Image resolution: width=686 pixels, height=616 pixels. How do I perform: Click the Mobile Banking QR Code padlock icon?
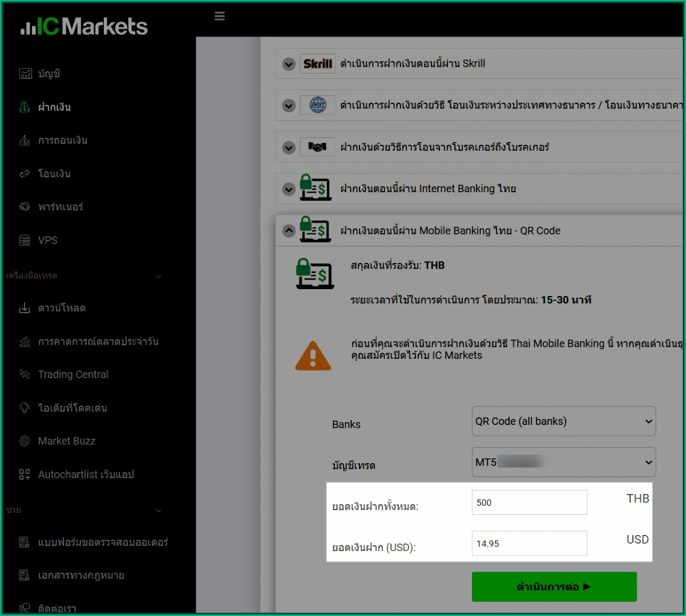316,229
